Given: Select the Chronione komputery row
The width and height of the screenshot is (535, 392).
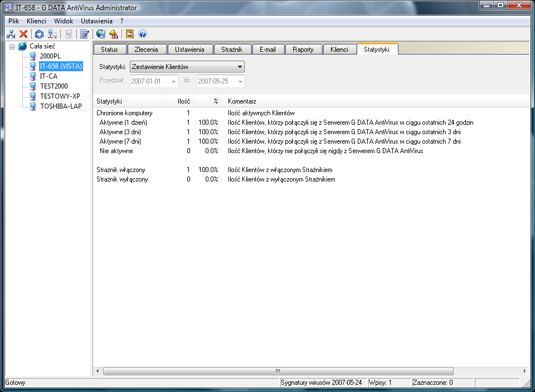Looking at the screenshot, I should click(x=311, y=113).
